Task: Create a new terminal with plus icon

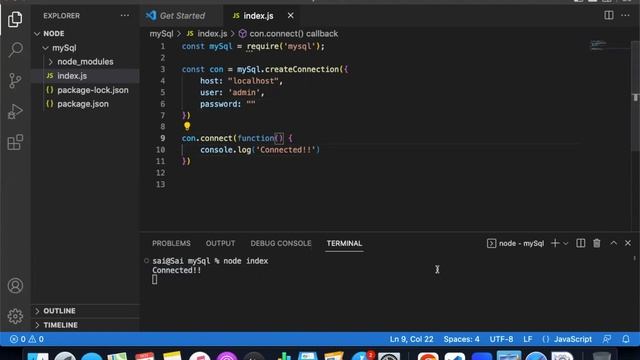Action: pos(555,243)
